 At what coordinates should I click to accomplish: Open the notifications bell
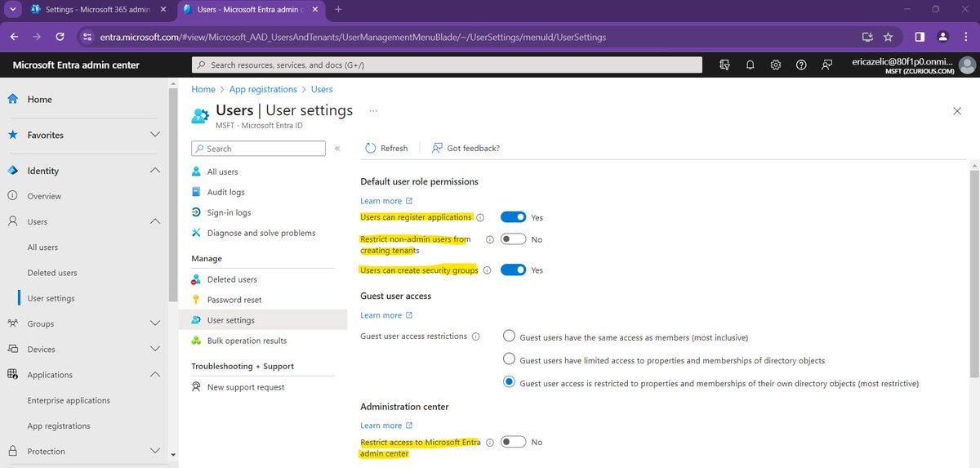pos(750,65)
